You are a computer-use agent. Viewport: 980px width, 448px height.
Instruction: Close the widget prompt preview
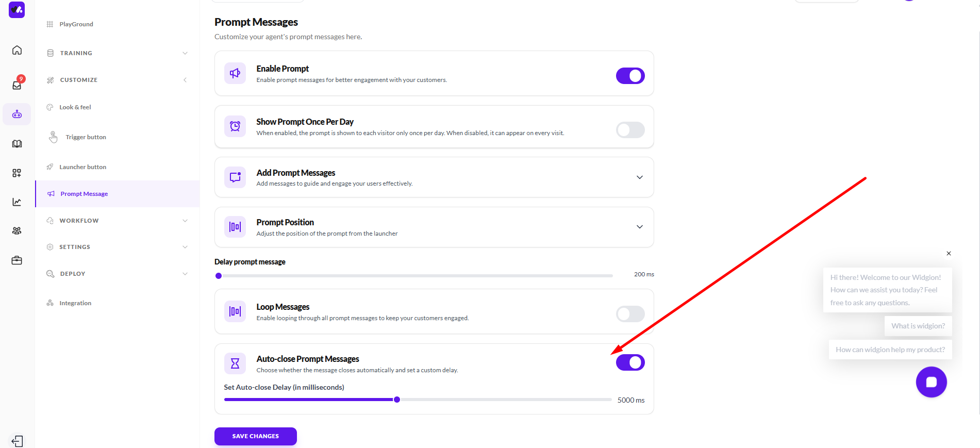[949, 254]
